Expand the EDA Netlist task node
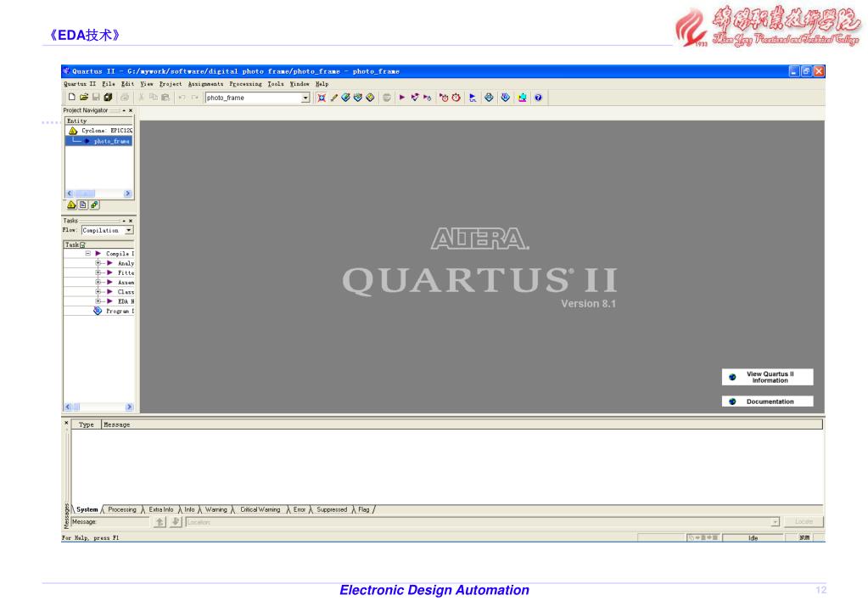Image resolution: width=868 pixels, height=601 pixels. [x=98, y=301]
